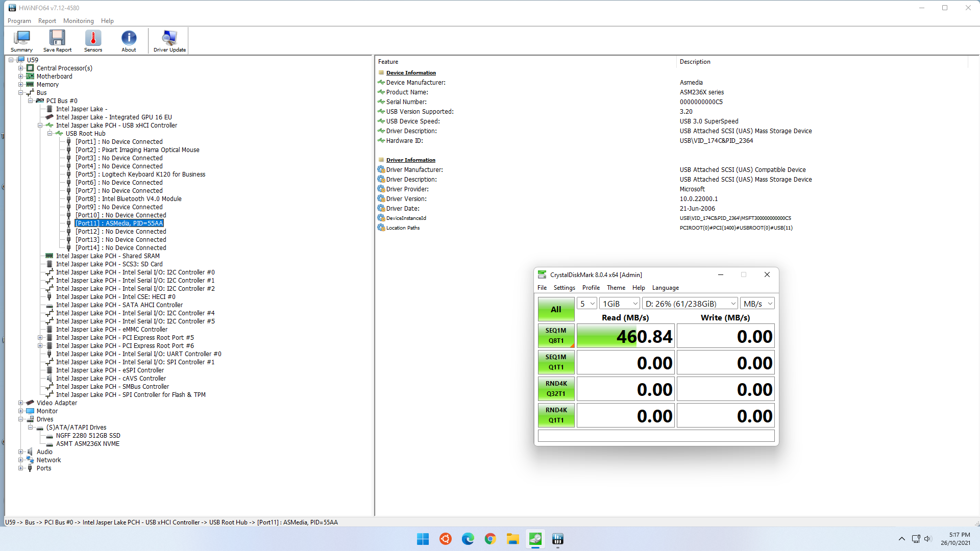Image resolution: width=980 pixels, height=551 pixels.
Task: Open the test count dropdown showing 5
Action: coord(587,304)
